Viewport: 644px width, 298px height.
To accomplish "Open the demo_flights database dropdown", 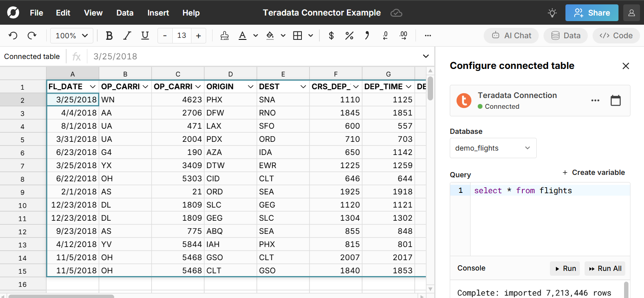I will (x=493, y=148).
